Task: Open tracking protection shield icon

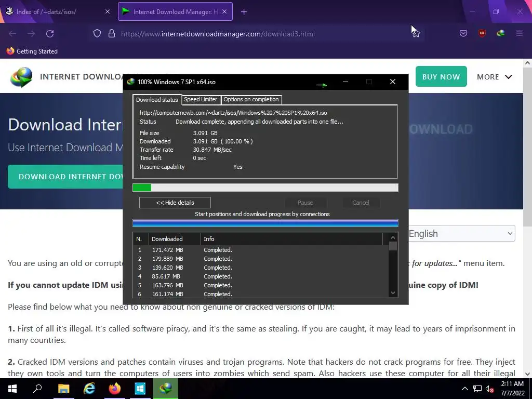Action: [97, 34]
